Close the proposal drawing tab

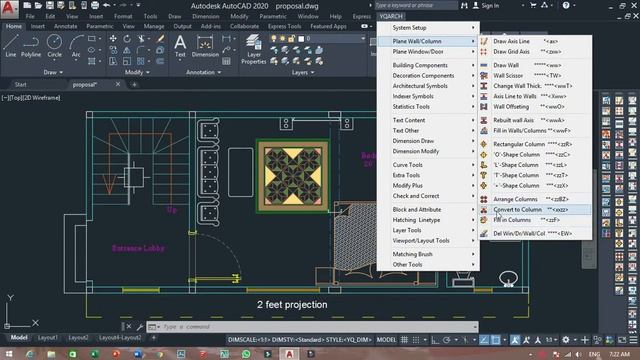[118, 84]
